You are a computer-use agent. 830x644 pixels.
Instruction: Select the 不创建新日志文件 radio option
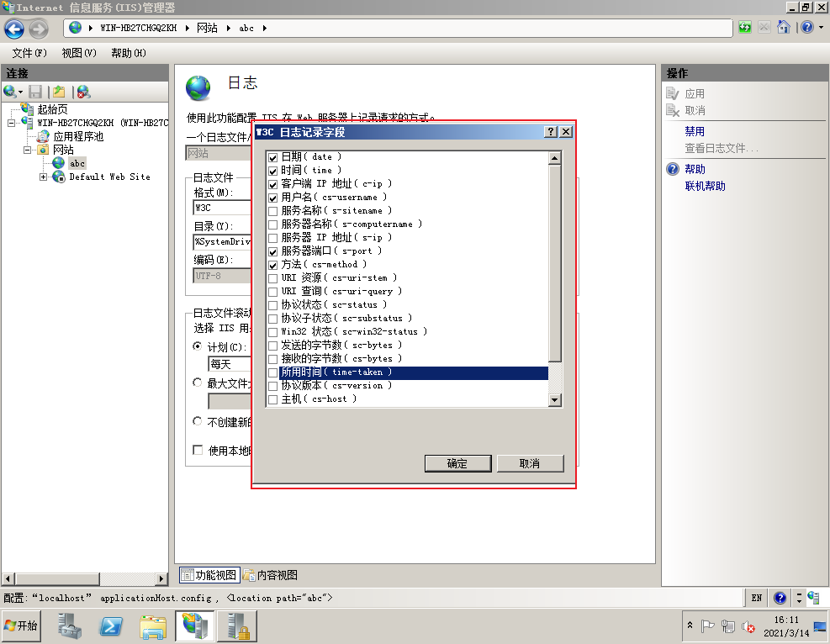click(197, 421)
